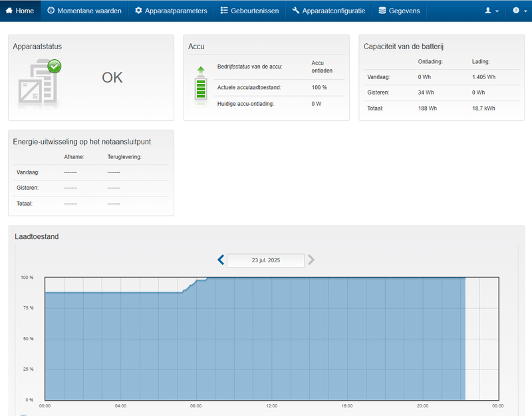Click the 25 % axis label on the chart

pyautogui.click(x=29, y=369)
